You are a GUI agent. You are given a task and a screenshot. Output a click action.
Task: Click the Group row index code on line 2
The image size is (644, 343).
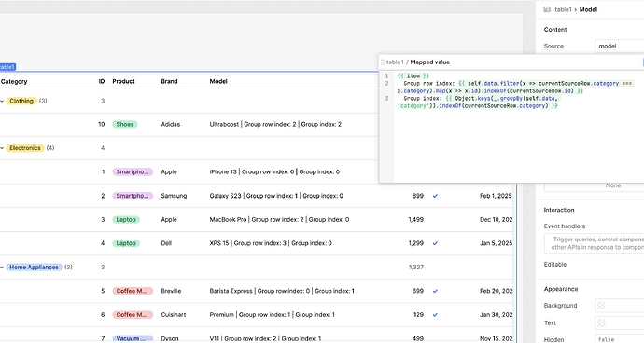(x=515, y=87)
